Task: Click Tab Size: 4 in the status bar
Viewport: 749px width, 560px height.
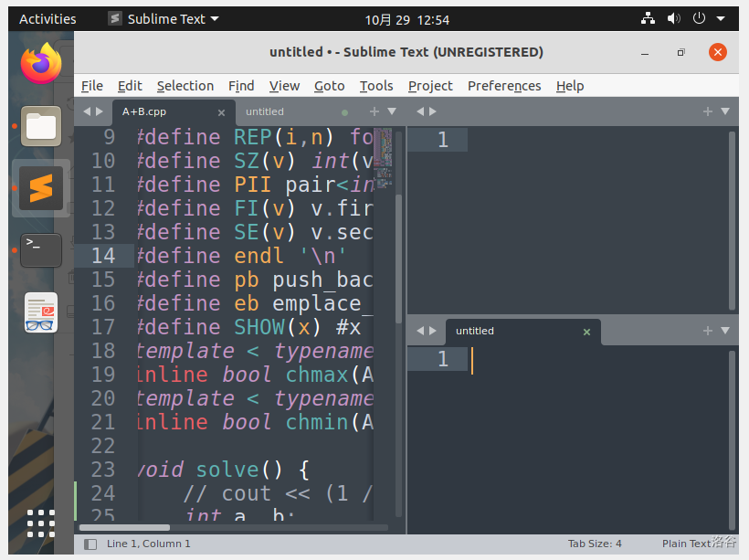Action: [594, 544]
